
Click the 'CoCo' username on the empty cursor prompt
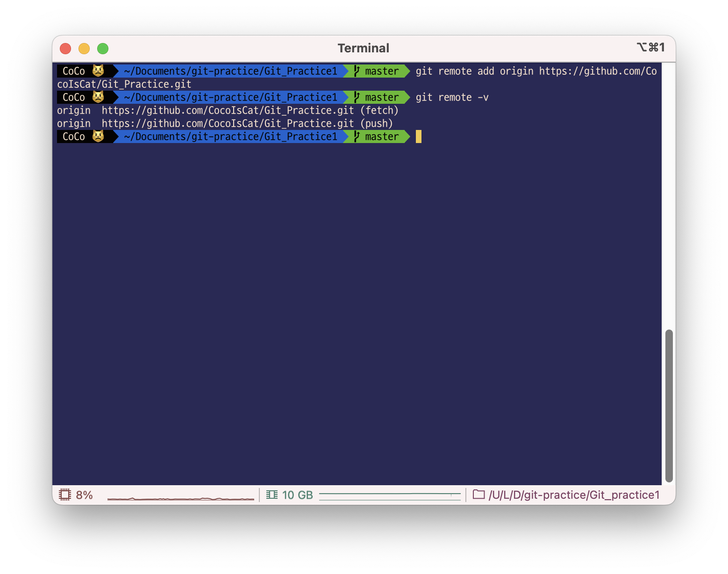[x=74, y=136]
